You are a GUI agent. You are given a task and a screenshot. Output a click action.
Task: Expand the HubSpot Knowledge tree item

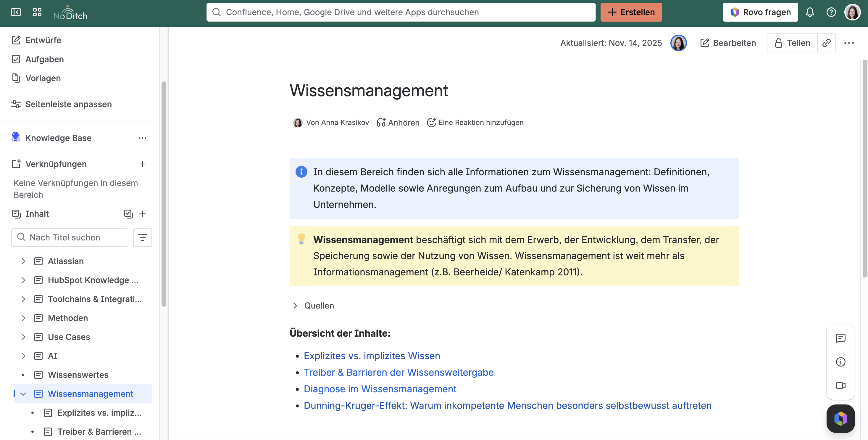tap(23, 280)
